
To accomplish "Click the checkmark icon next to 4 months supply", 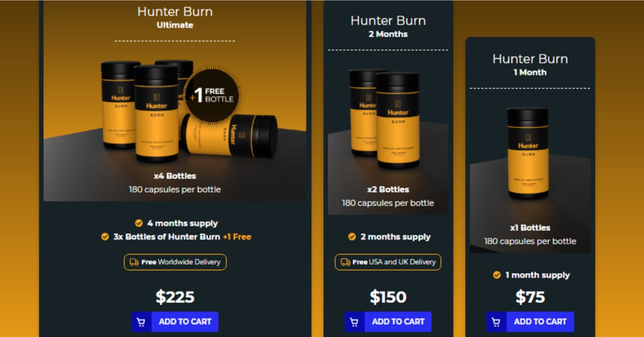I will (139, 223).
